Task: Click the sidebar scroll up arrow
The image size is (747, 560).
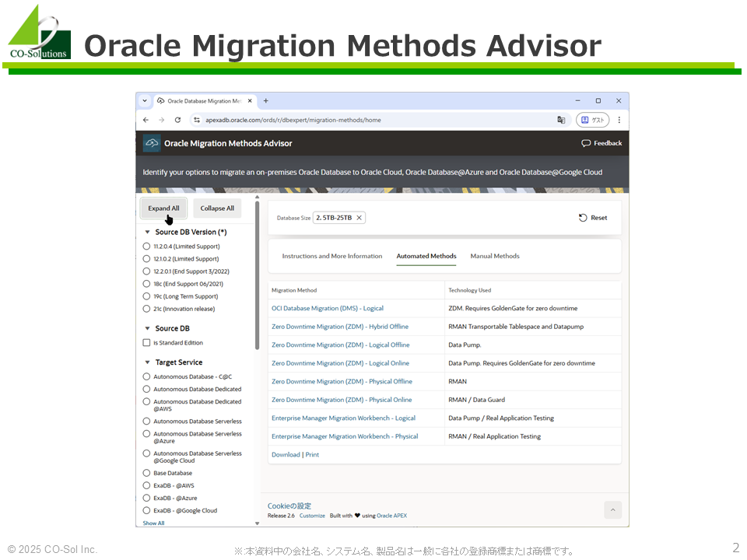Action: click(258, 197)
